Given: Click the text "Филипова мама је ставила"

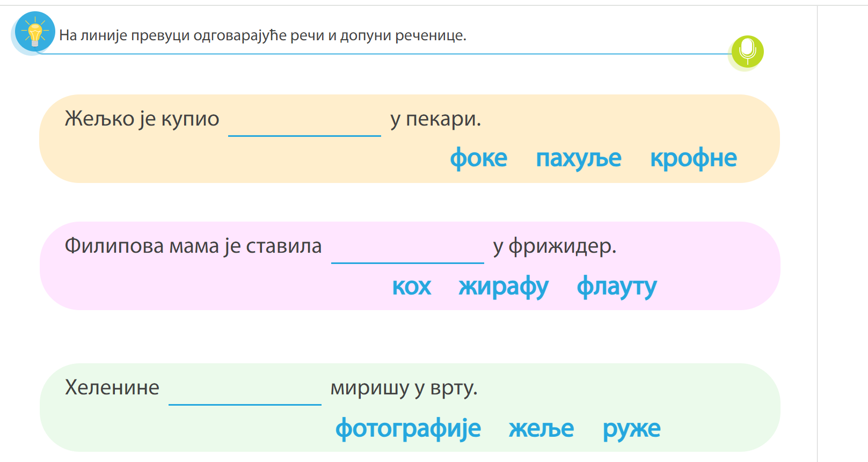Looking at the screenshot, I should (193, 246).
